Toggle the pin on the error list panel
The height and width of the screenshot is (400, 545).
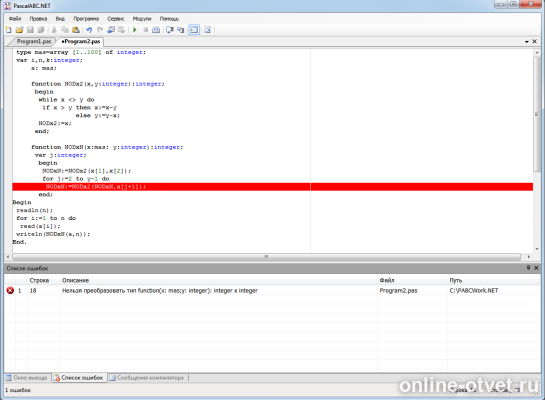point(528,268)
